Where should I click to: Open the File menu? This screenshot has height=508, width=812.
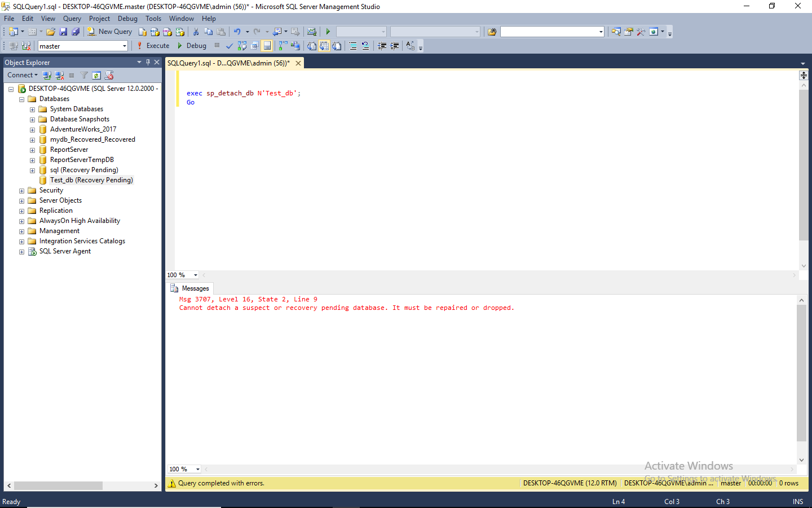pos(9,19)
